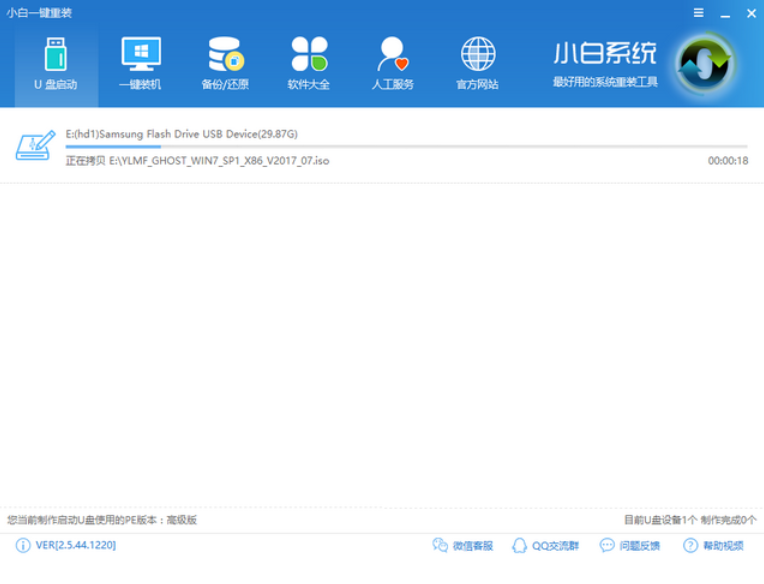Viewport: 764px width, 584px height.
Task: Open 帮助视频 help video link
Action: [714, 545]
